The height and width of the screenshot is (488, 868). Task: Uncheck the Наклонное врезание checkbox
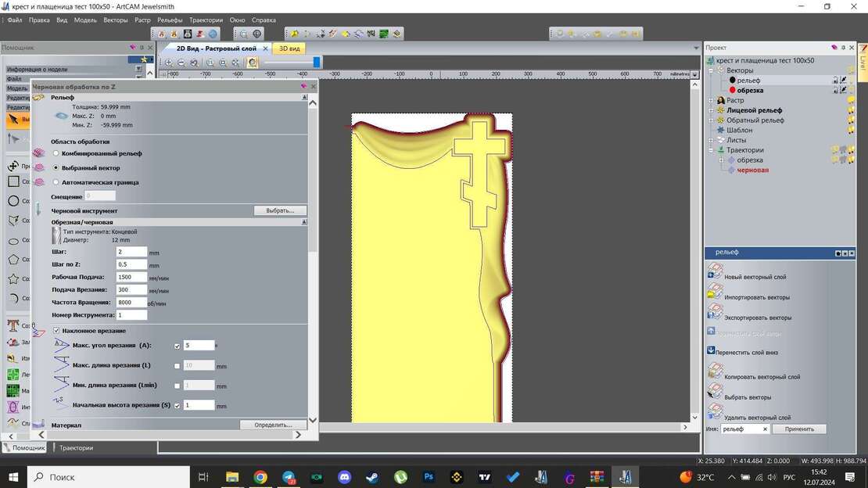click(56, 330)
